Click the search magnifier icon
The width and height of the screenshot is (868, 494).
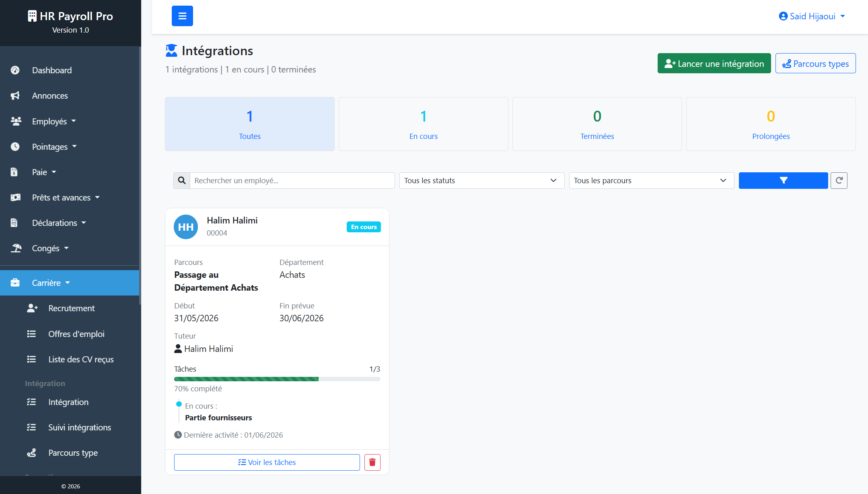pyautogui.click(x=182, y=180)
